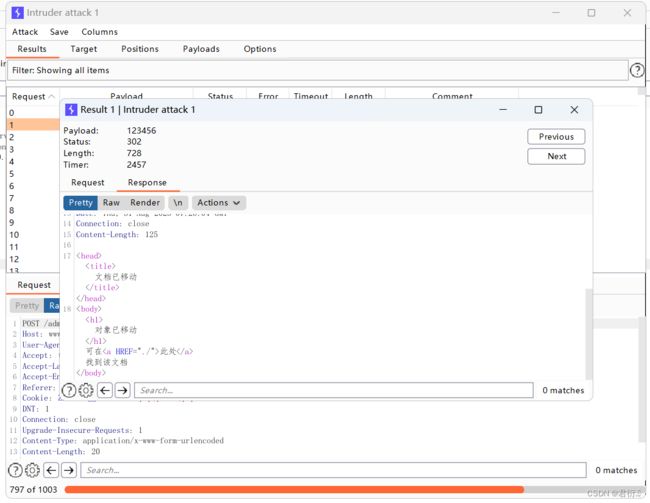
Task: Click Burp icon in Result 1 title bar
Action: 71,109
